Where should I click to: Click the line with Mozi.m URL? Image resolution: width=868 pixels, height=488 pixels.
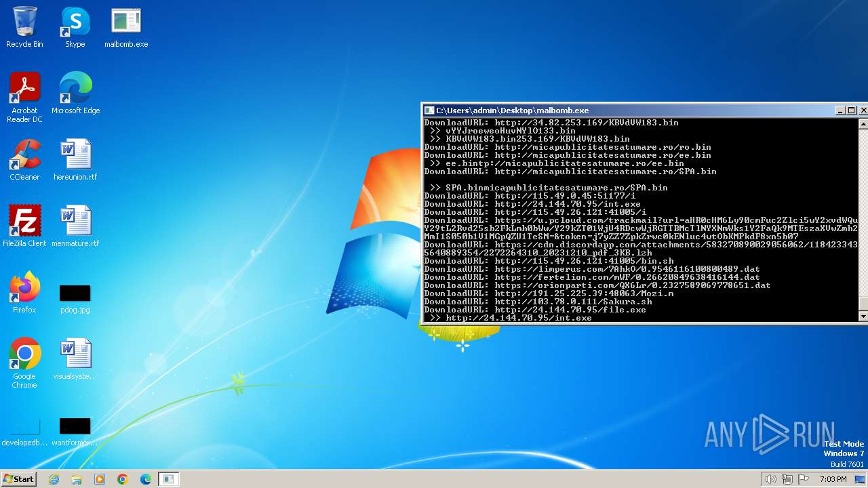[x=549, y=293]
